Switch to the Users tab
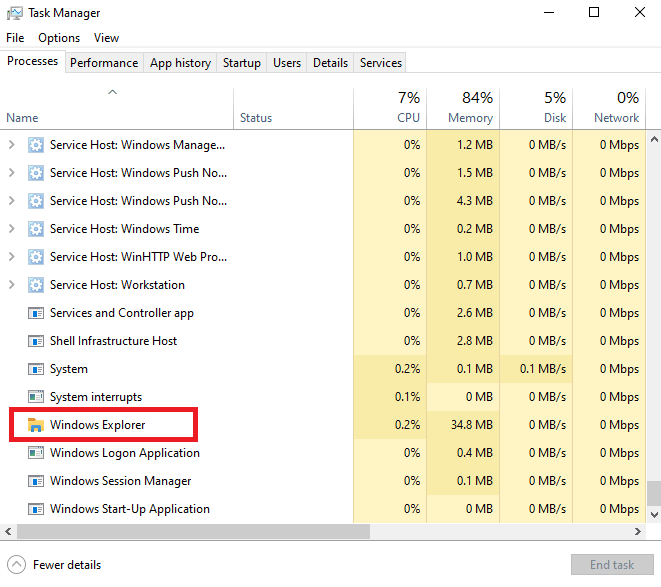 (287, 63)
